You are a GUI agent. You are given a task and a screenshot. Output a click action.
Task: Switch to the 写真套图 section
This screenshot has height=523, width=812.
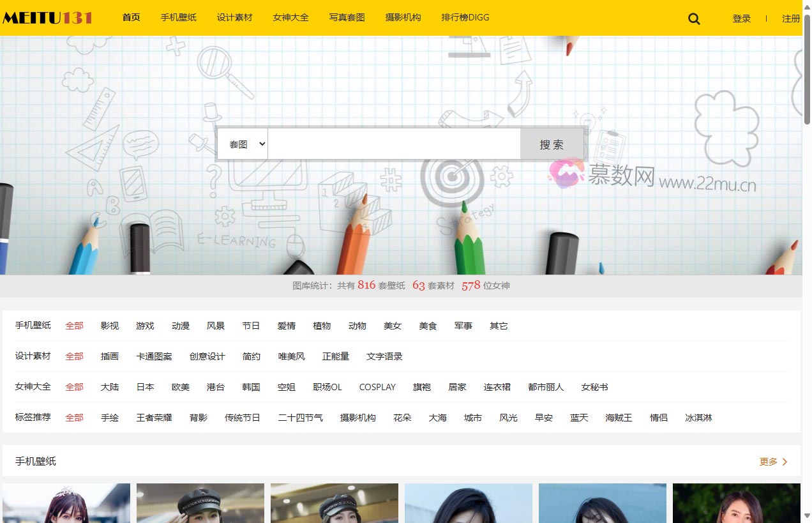point(347,17)
